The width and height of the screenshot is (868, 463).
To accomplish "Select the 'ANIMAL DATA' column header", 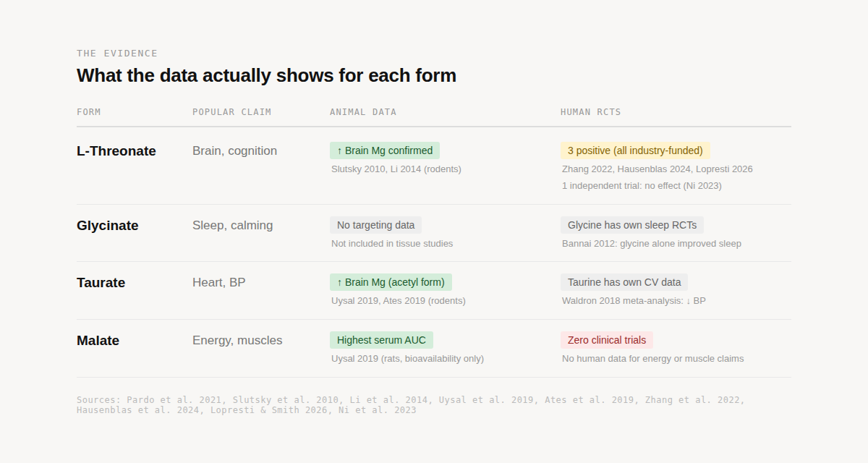I will [363, 112].
